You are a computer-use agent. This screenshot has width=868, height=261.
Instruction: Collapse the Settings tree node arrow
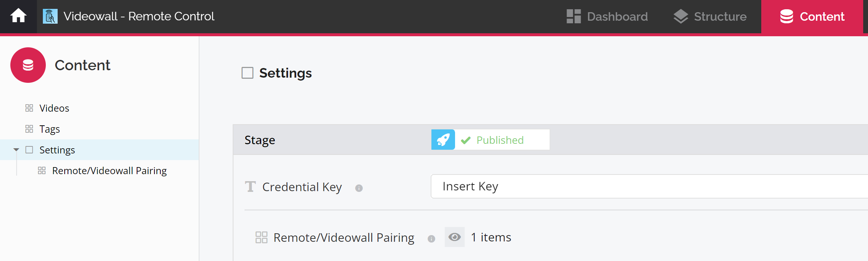coord(16,150)
